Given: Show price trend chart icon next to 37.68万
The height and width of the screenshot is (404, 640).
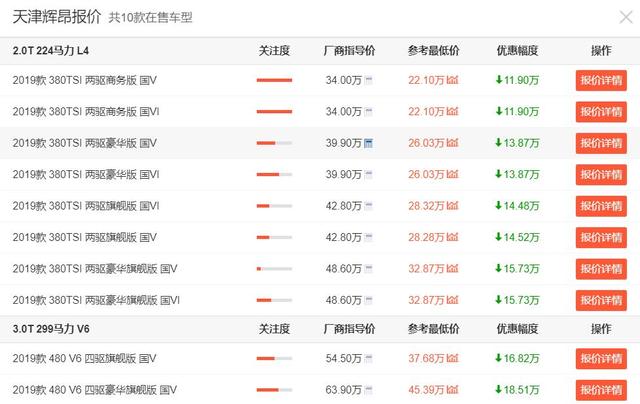Looking at the screenshot, I should [452, 359].
